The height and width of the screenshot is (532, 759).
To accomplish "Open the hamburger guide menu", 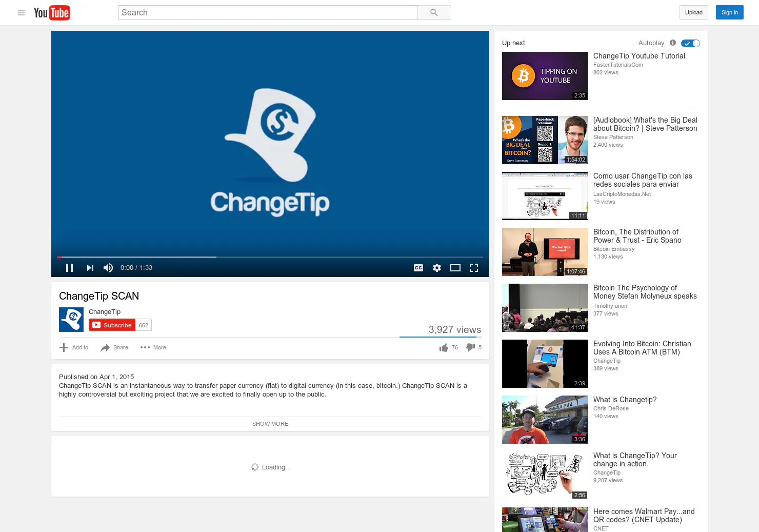I will [21, 13].
